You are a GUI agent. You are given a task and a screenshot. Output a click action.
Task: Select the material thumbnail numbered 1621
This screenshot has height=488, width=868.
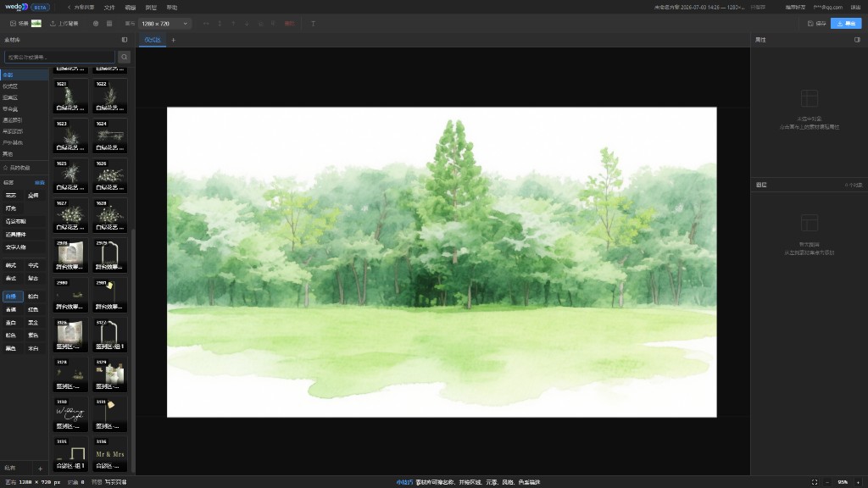[x=71, y=97]
